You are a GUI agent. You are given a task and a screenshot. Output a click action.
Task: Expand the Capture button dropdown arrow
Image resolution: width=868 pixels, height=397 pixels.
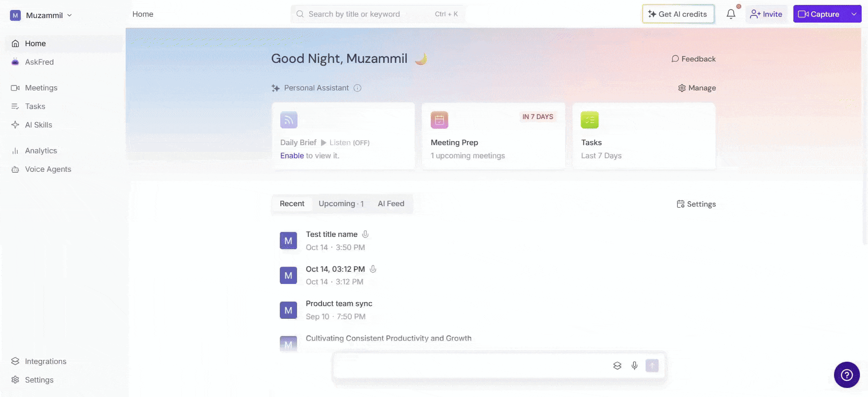click(854, 14)
